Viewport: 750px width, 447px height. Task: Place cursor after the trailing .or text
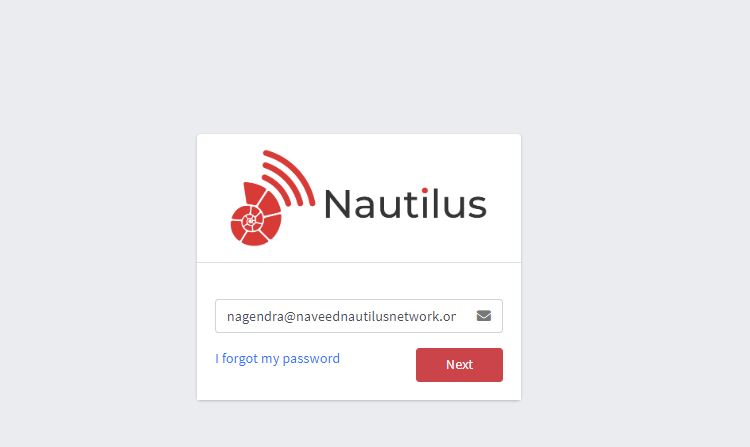[x=456, y=316]
